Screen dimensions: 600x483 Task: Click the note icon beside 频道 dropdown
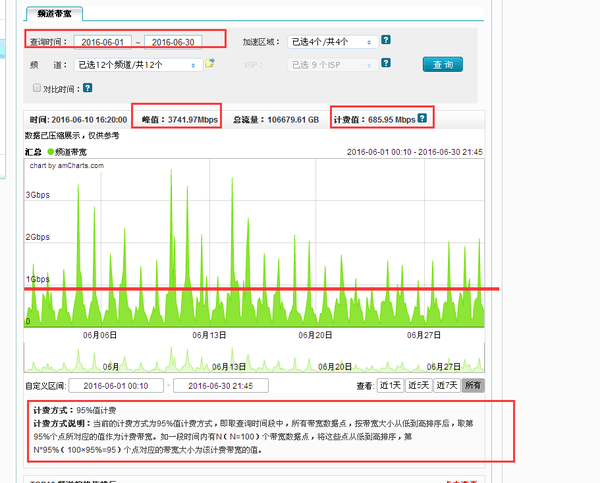[210, 63]
